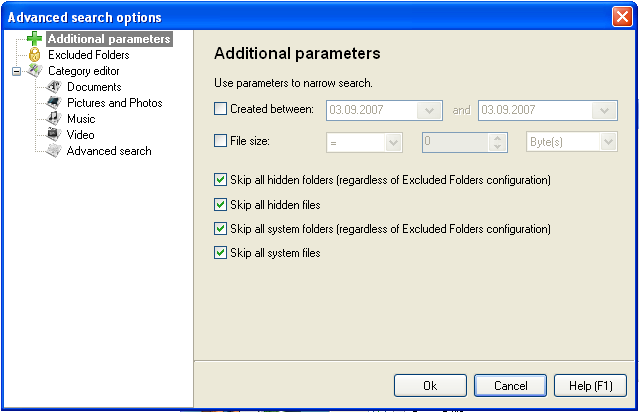
Task: Click the Help (F1) button
Action: pyautogui.click(x=591, y=386)
